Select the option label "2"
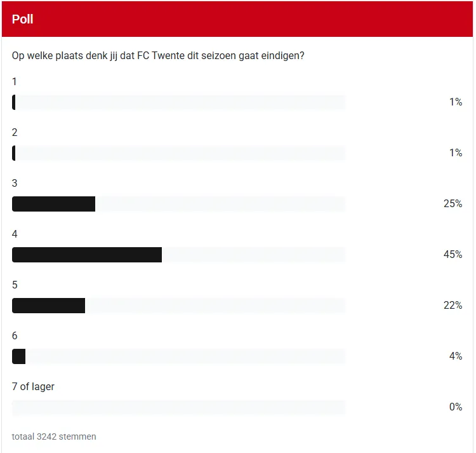 [15, 132]
